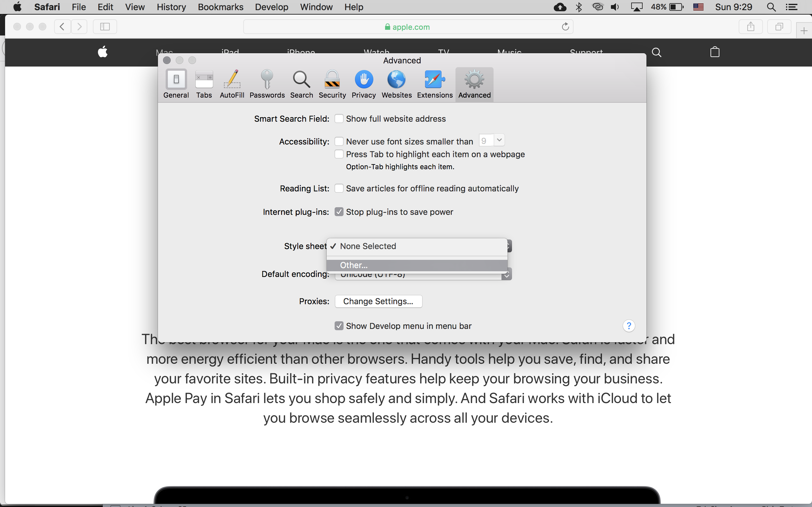Click the apple.com address field
The height and width of the screenshot is (507, 812).
click(x=407, y=27)
